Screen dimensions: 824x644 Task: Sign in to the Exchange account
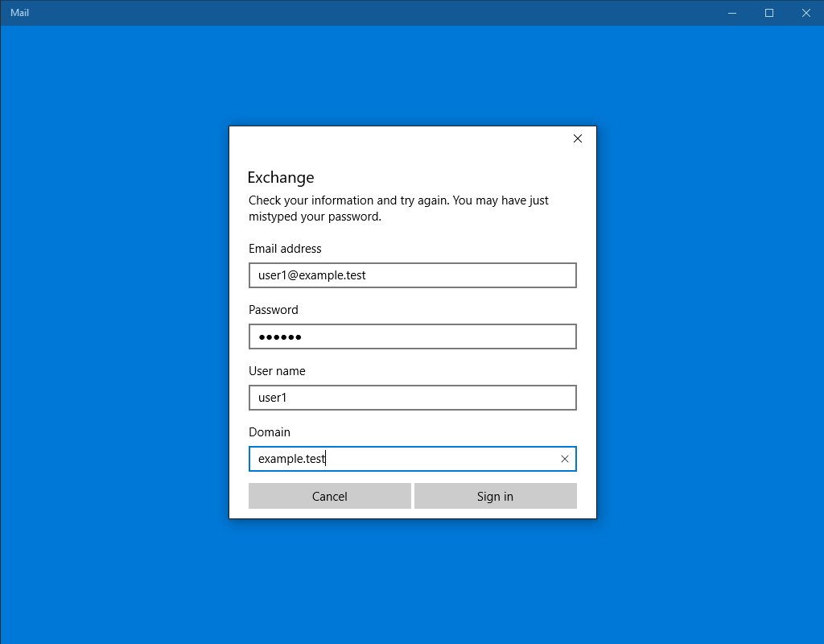pyautogui.click(x=495, y=496)
